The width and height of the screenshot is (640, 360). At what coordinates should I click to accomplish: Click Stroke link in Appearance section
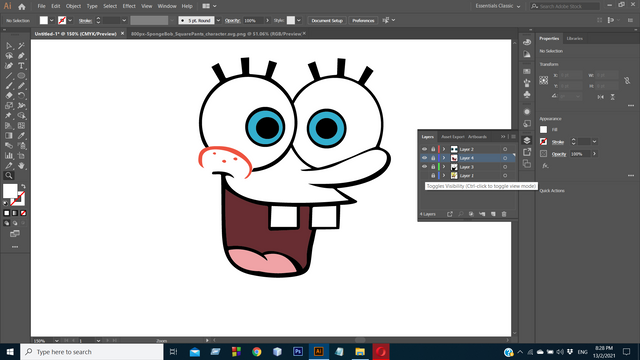558,142
